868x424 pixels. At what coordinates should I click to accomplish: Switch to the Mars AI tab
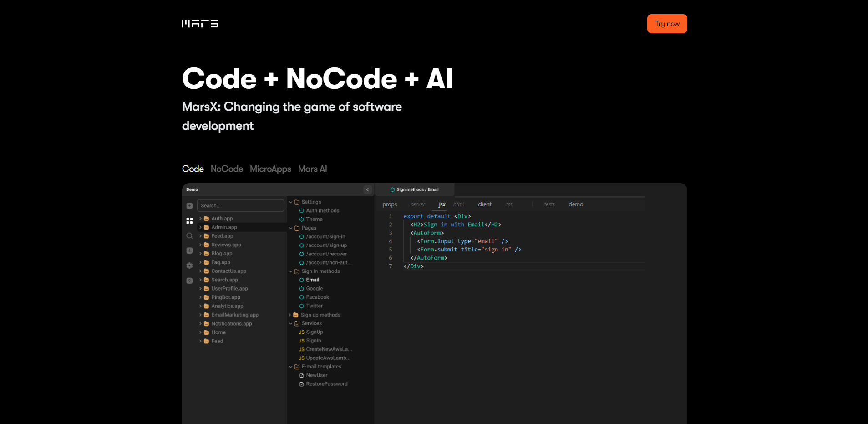(x=312, y=169)
